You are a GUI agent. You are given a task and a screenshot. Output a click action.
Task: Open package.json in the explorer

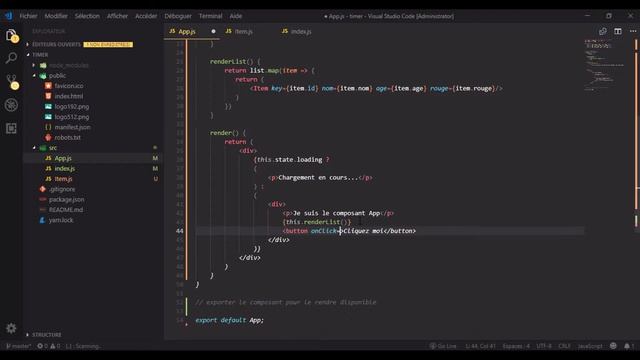tap(67, 200)
